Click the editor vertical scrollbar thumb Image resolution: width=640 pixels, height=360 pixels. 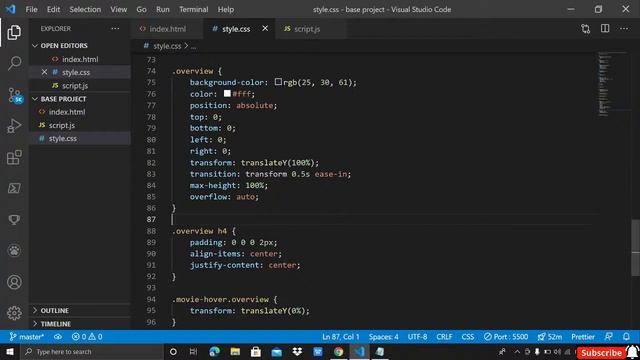point(636,247)
